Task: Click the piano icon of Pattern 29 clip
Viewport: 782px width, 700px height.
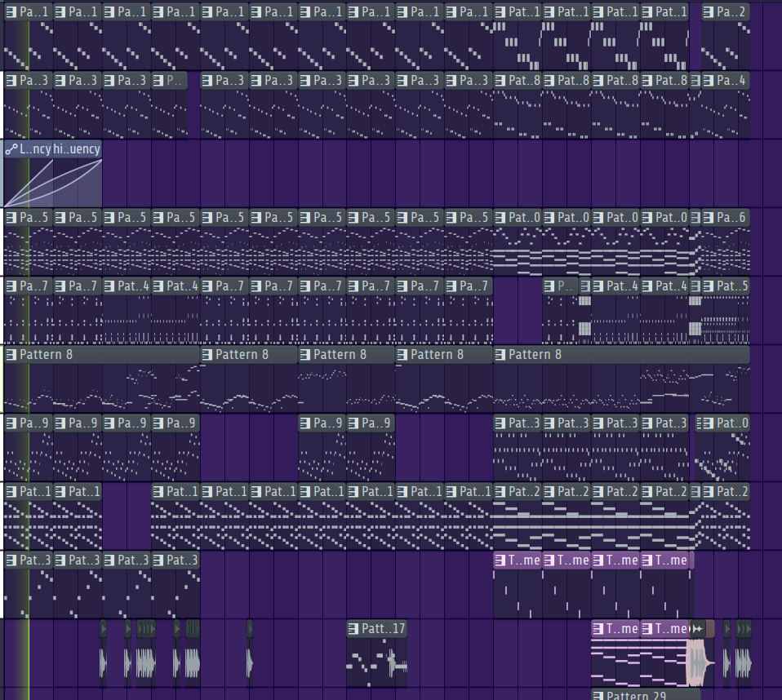Action: 598,695
